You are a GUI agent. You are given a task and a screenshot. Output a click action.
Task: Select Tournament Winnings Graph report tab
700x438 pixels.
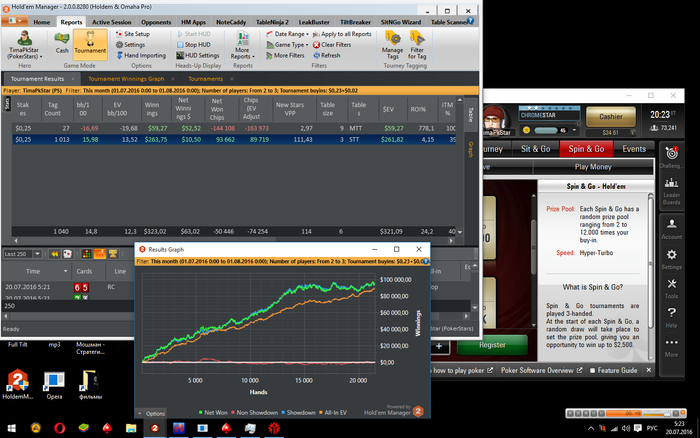click(126, 79)
